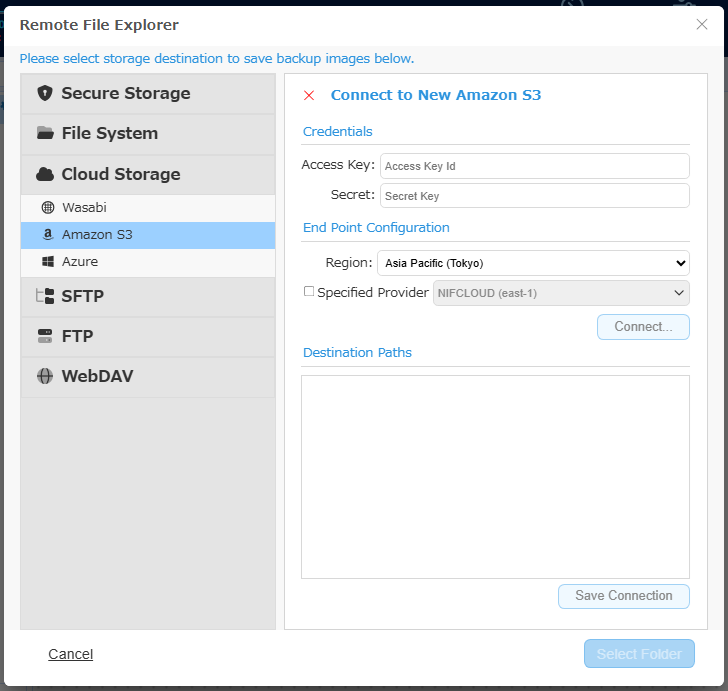Click the Wasabi globe icon
This screenshot has width=728, height=691.
48,207
